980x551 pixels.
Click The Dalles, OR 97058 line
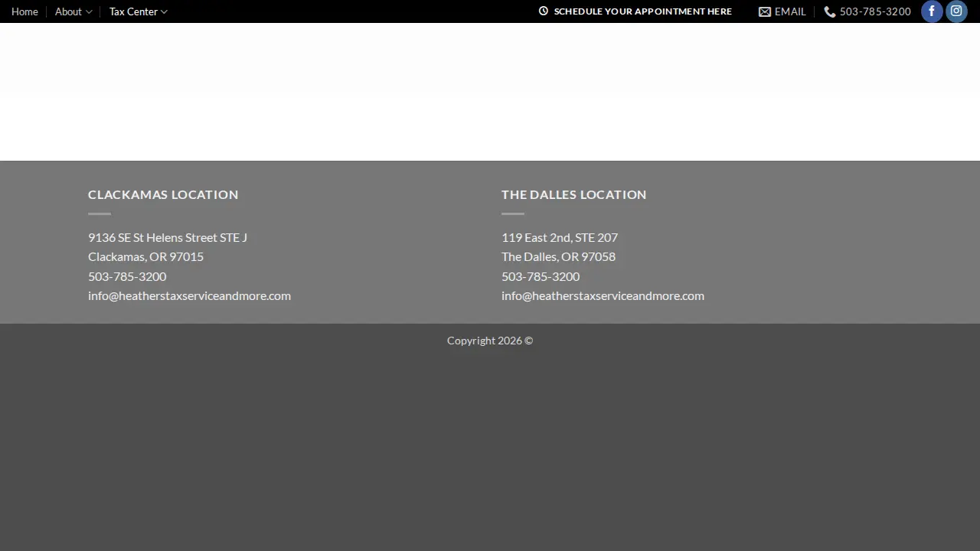tap(558, 256)
